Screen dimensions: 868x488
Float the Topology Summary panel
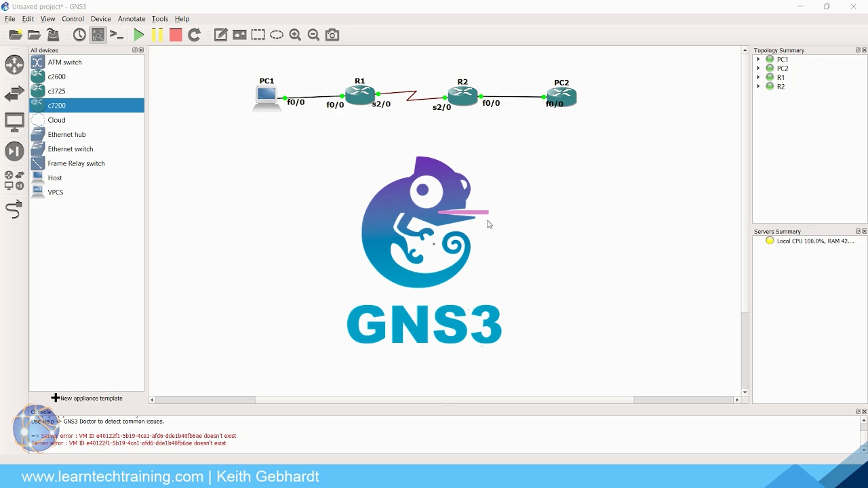[858, 50]
